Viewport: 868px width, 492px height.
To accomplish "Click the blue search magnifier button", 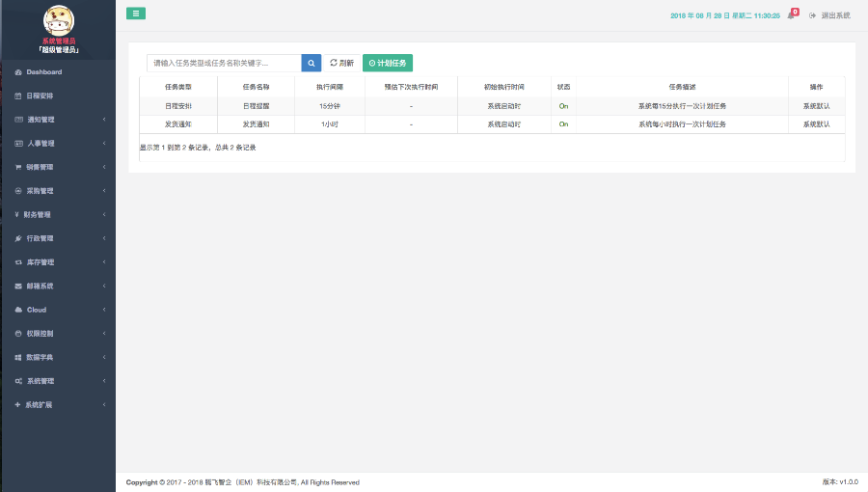I will (x=312, y=63).
